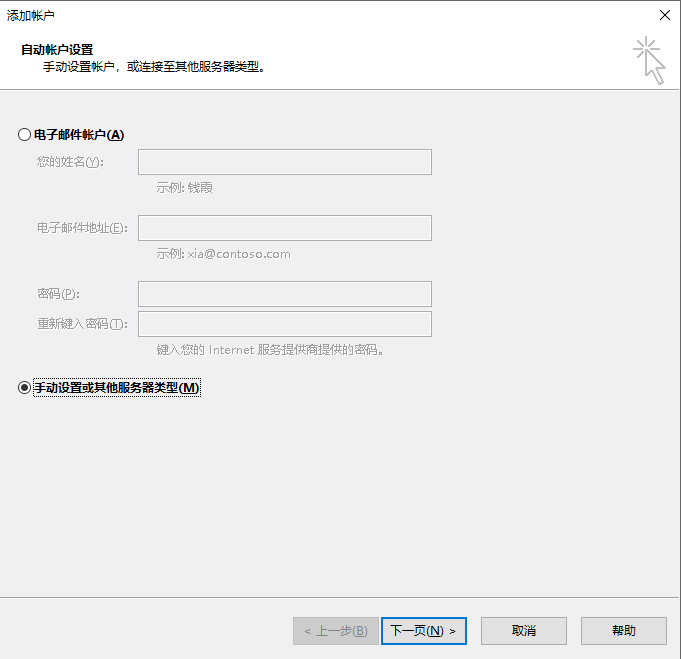Click the 重新键入密码(T) label
Viewport: 681px width, 659px height.
tap(83, 324)
